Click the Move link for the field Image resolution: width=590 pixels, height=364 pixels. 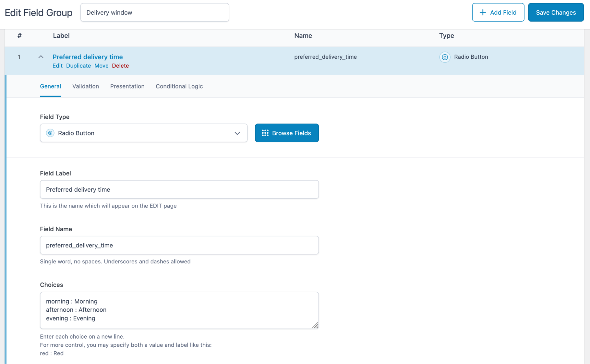(101, 65)
